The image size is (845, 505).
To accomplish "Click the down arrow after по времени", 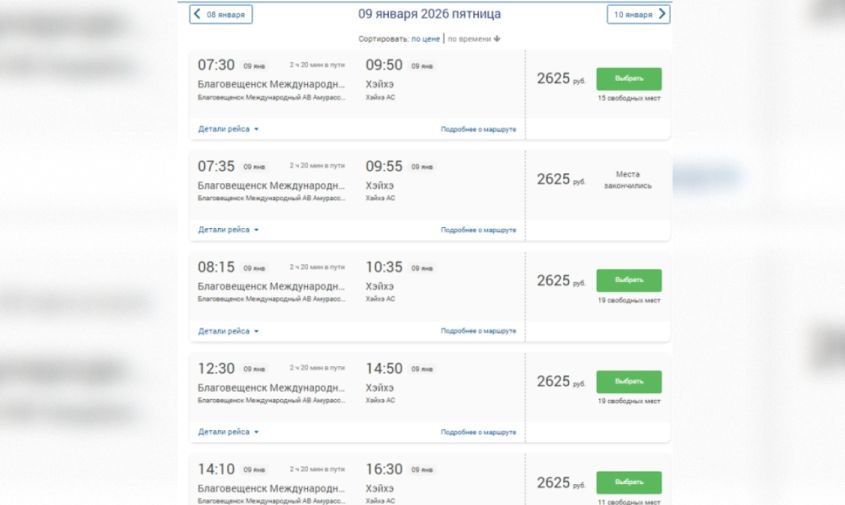I will pyautogui.click(x=497, y=39).
